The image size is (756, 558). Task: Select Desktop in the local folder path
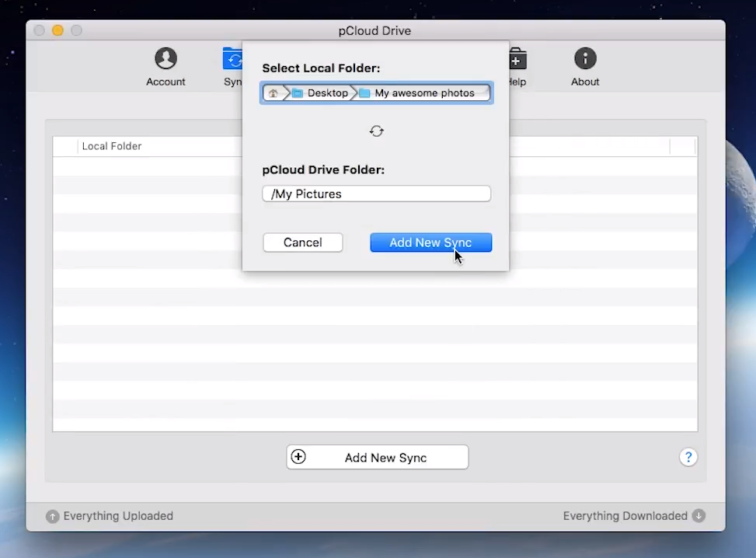click(320, 93)
